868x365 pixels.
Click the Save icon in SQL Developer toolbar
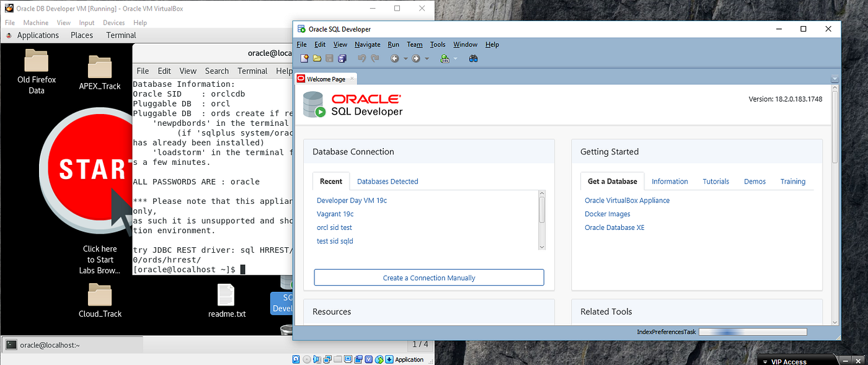pos(329,58)
